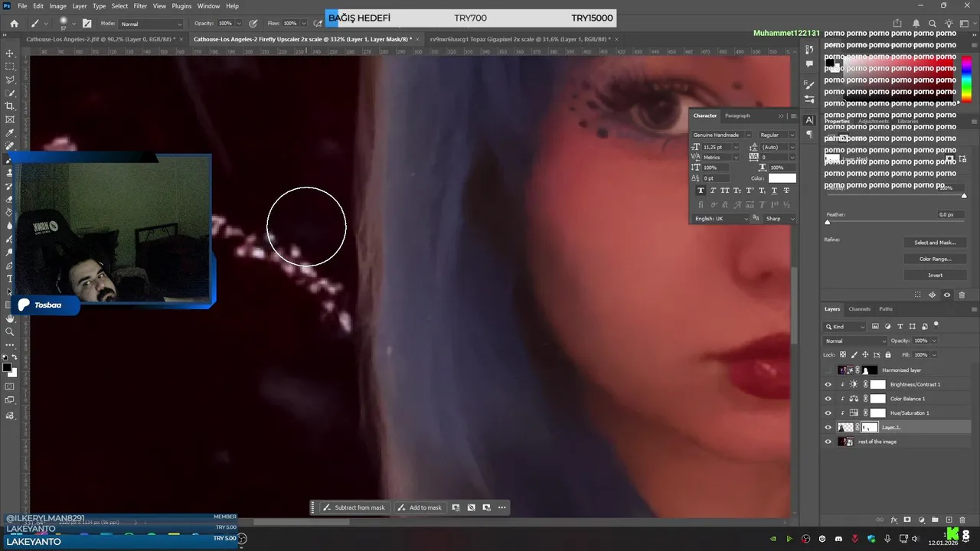Viewport: 980px width, 551px height.
Task: Hide the Brightness/Contrast 1 layer
Action: (828, 384)
